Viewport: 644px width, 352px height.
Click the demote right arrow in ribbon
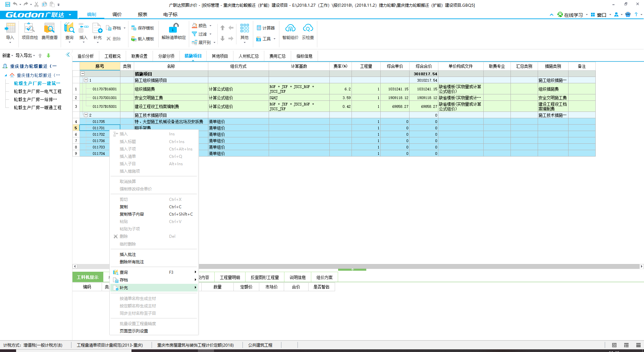231,39
